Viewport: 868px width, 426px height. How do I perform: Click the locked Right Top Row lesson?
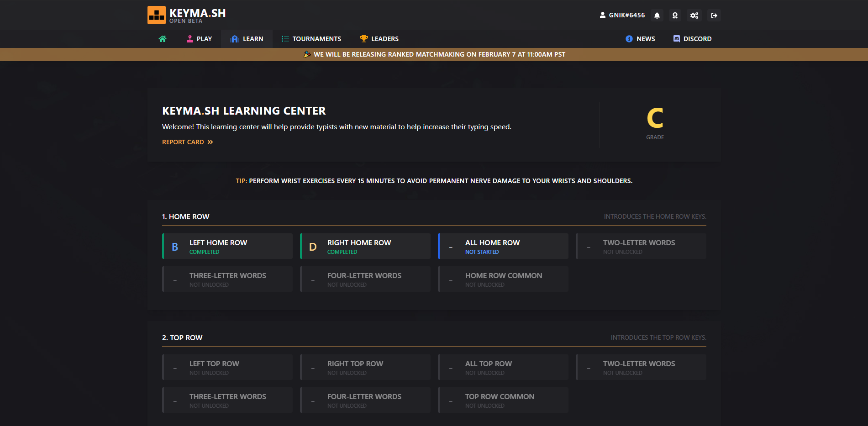[365, 367]
